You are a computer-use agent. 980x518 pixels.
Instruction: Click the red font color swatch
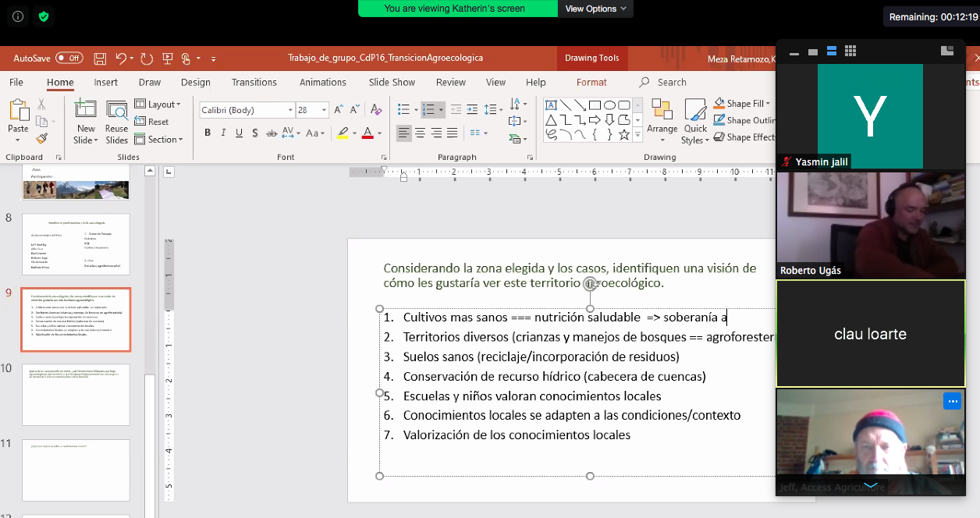pos(367,133)
